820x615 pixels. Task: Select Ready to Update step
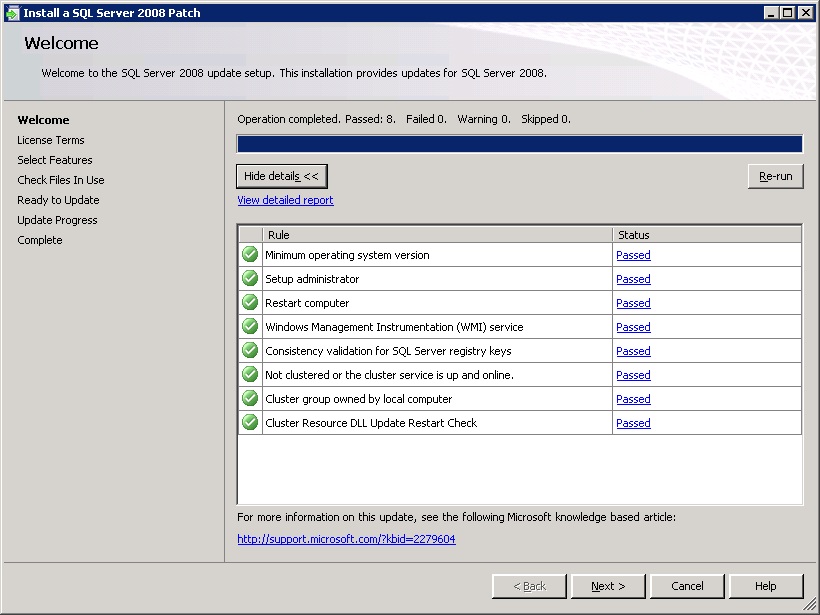pyautogui.click(x=58, y=200)
